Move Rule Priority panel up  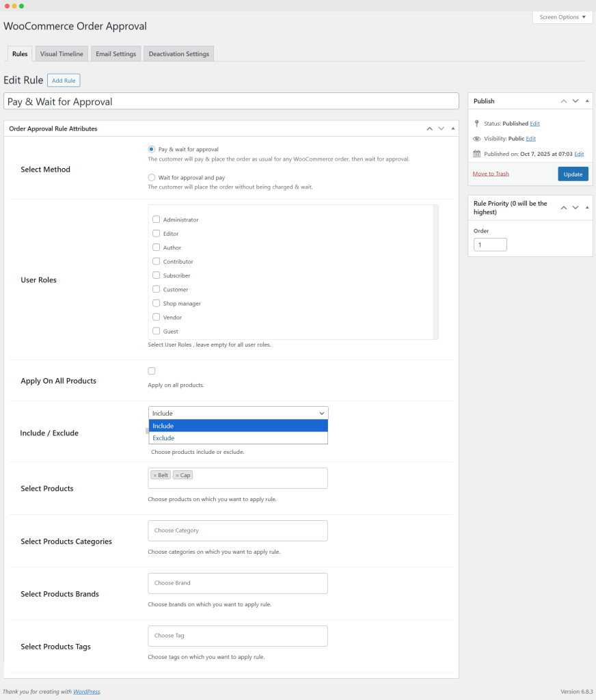[x=564, y=208]
